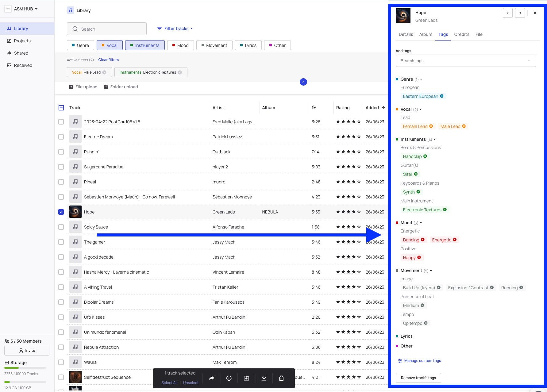Check the Bipolar Dreams track checkbox
The image size is (547, 392).
[61, 302]
